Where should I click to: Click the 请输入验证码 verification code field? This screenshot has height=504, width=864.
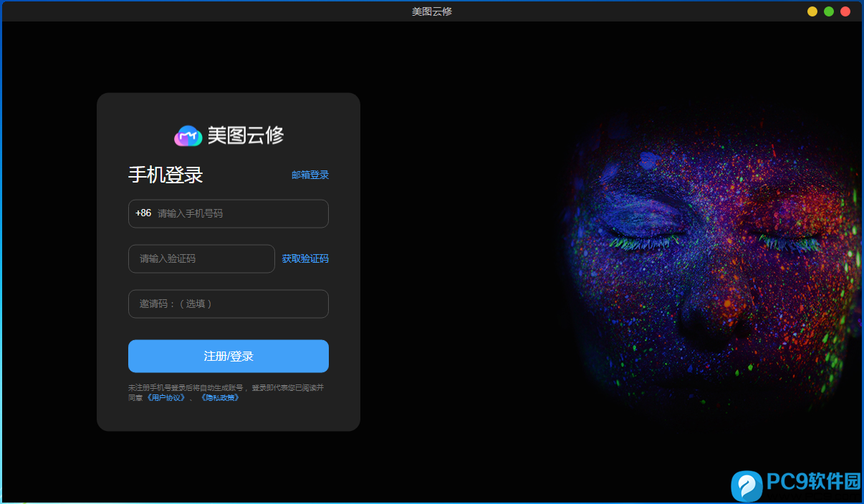201,258
